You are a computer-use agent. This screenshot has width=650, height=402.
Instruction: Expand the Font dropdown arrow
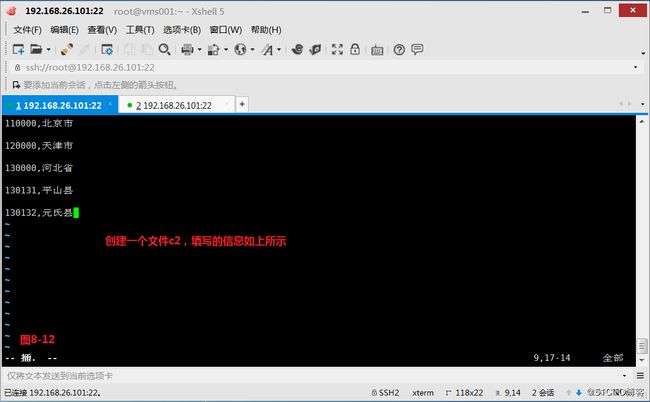[x=279, y=50]
